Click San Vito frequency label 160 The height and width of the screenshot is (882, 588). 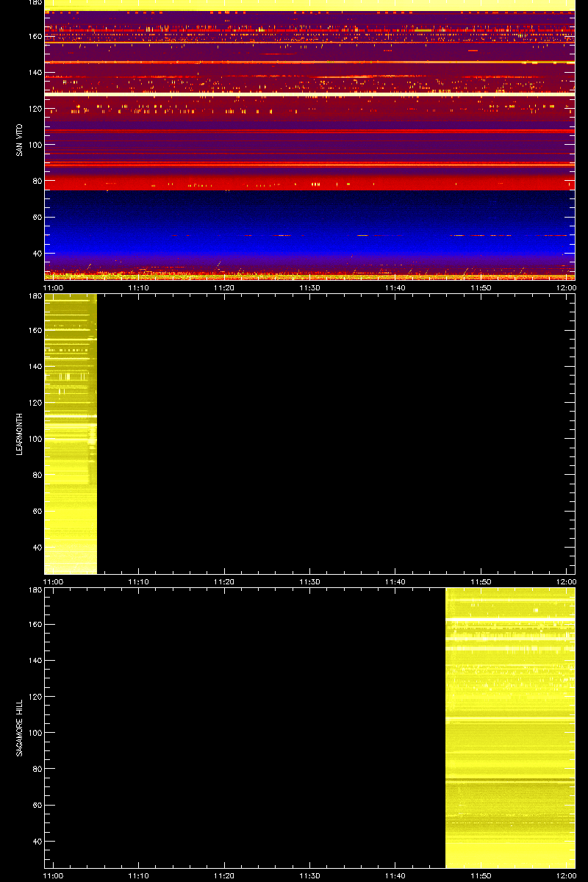click(34, 37)
